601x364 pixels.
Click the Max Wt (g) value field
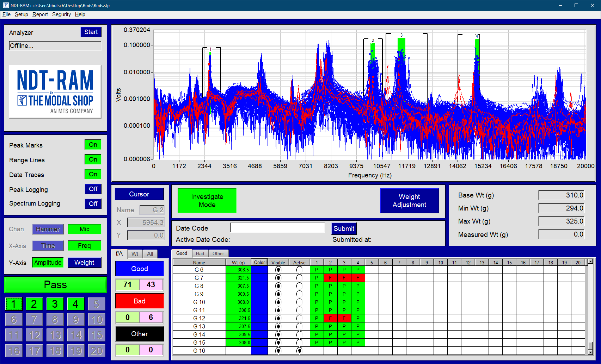pyautogui.click(x=561, y=221)
